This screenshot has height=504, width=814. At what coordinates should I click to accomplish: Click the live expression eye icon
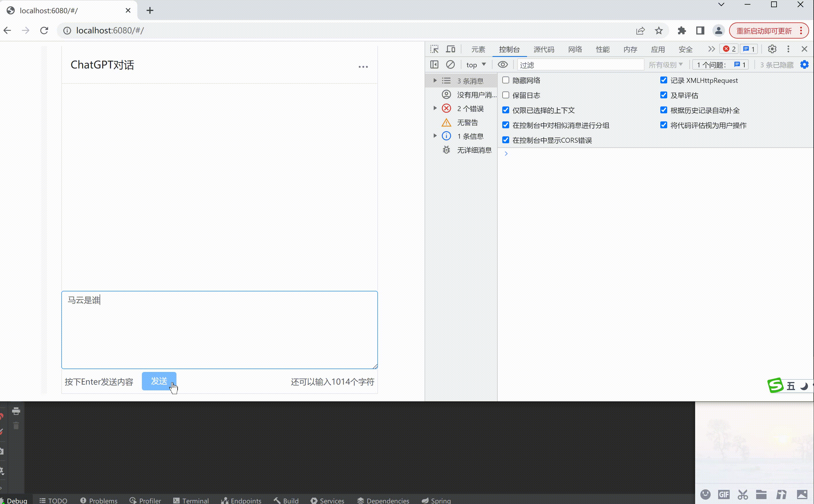pos(503,64)
